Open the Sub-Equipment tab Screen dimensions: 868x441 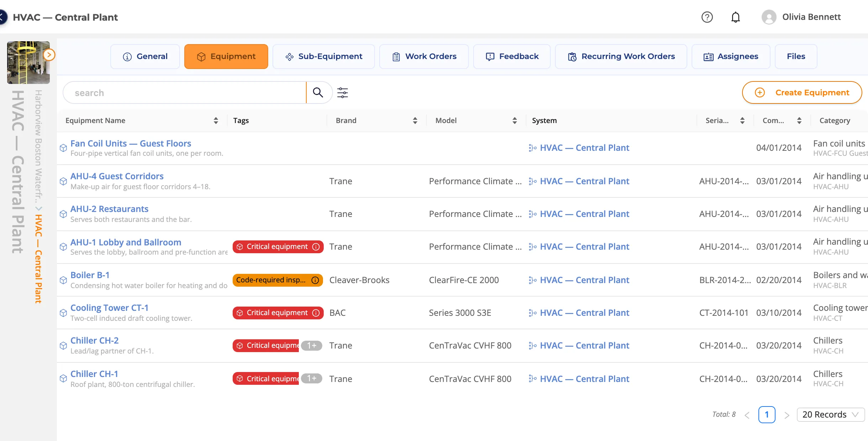point(324,57)
